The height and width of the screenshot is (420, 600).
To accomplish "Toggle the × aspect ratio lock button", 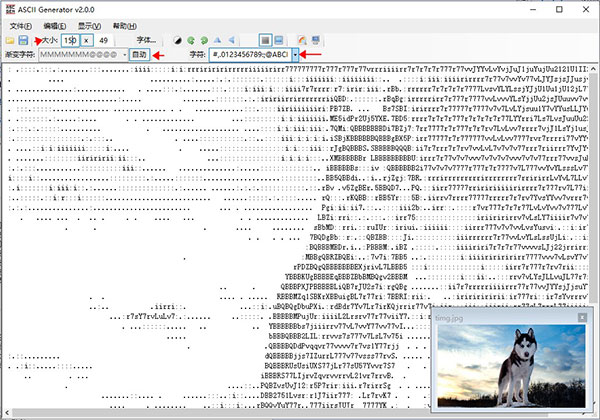I will (86, 40).
